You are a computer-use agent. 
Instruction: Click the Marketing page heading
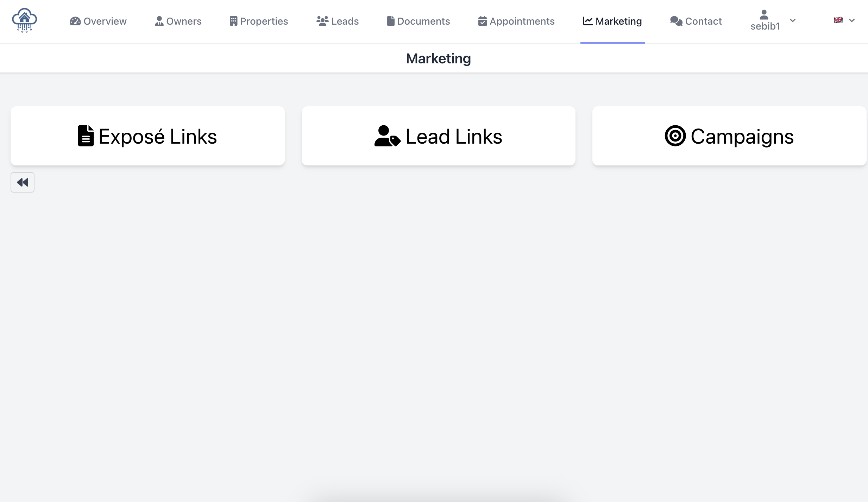[438, 58]
